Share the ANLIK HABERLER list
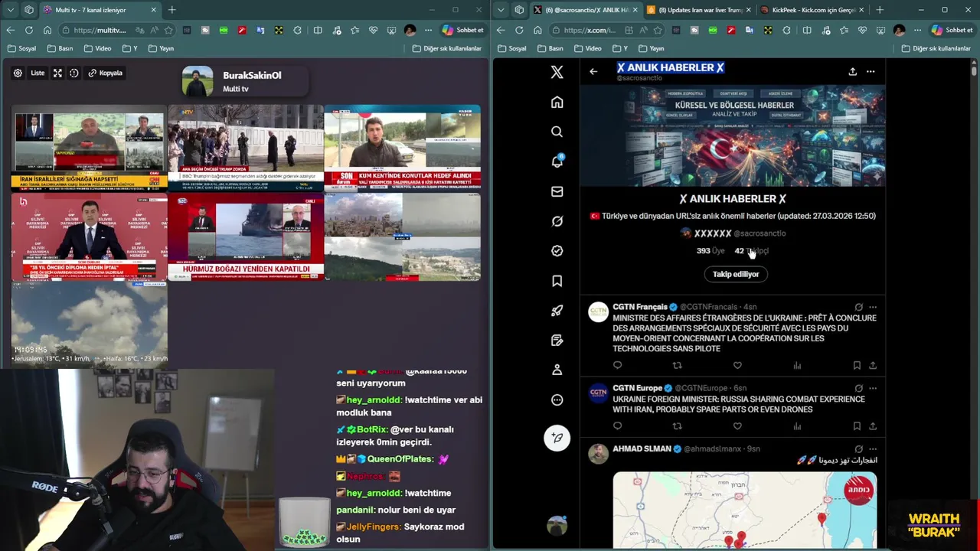Image resolution: width=980 pixels, height=551 pixels. pyautogui.click(x=852, y=71)
